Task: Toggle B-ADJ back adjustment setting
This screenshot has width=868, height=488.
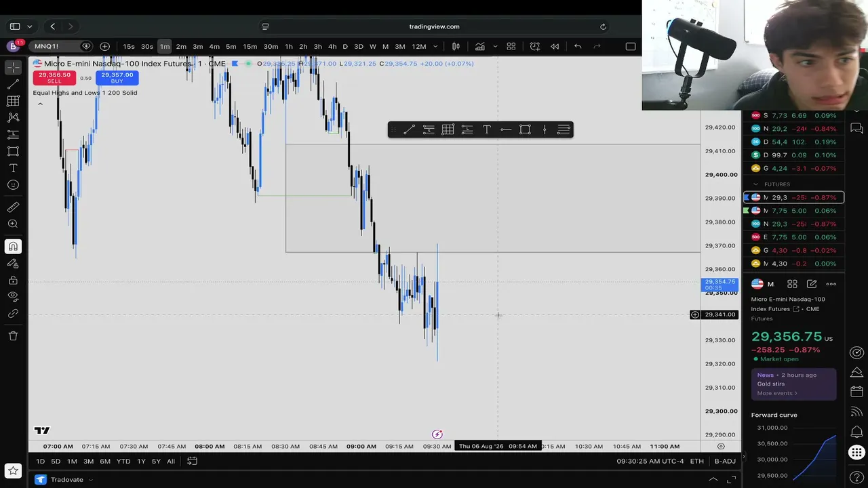Action: click(725, 462)
